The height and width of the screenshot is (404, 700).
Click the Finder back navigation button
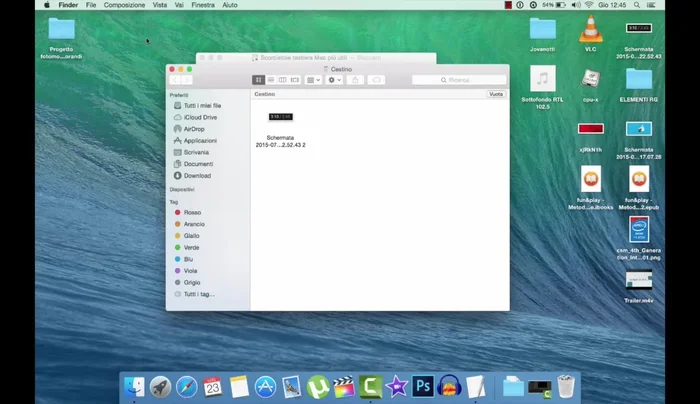pyautogui.click(x=176, y=80)
